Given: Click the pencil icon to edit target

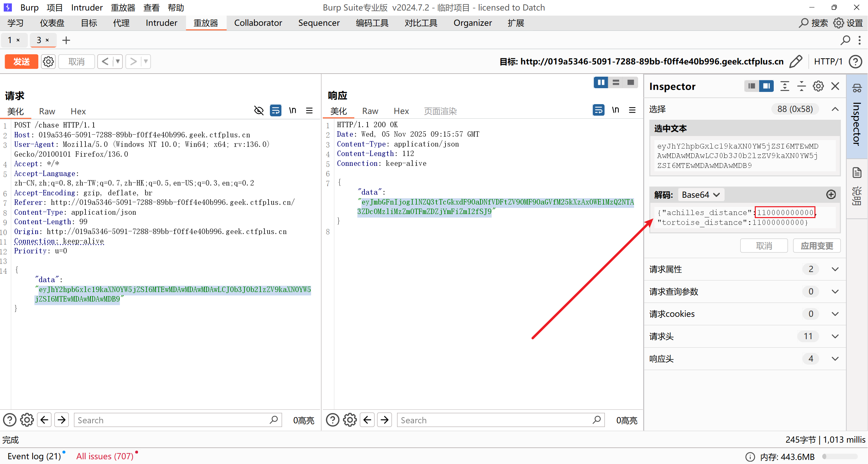Looking at the screenshot, I should [796, 61].
